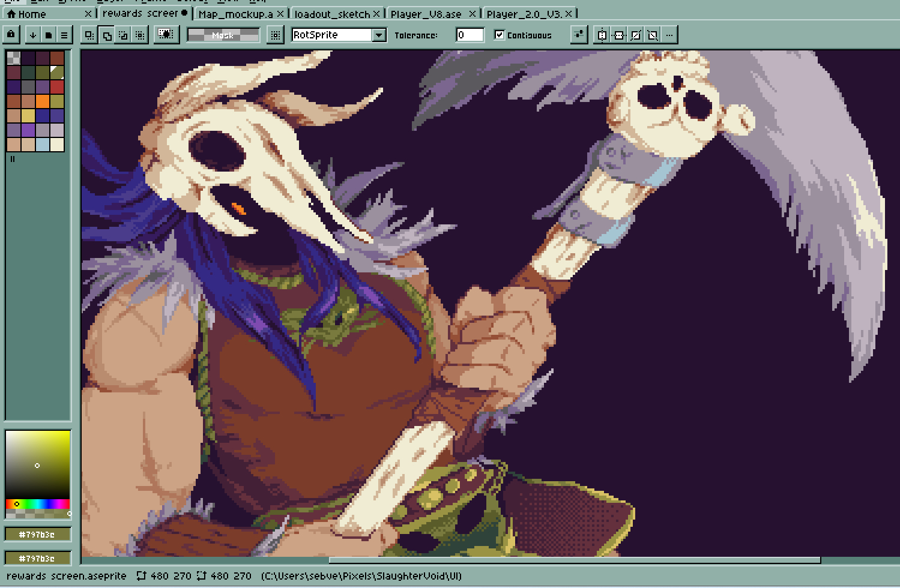Click the palette edit lock icon
This screenshot has height=588, width=900.
(x=11, y=35)
